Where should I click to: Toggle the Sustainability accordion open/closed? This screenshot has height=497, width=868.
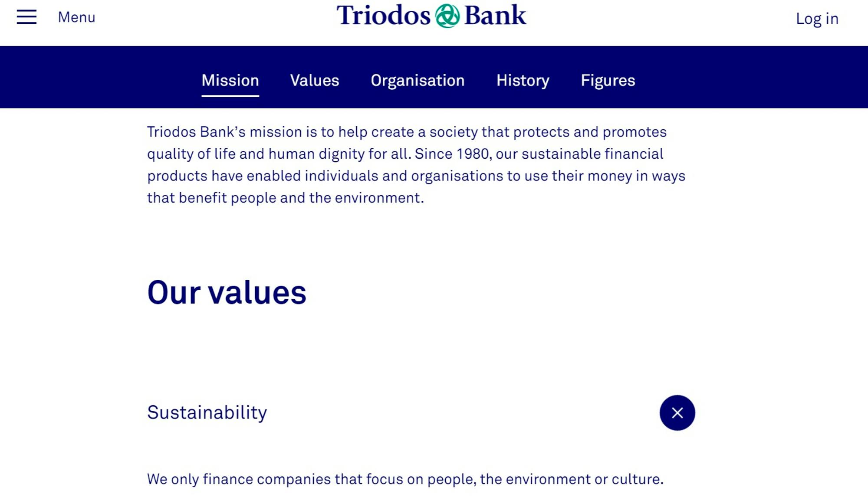click(x=677, y=412)
